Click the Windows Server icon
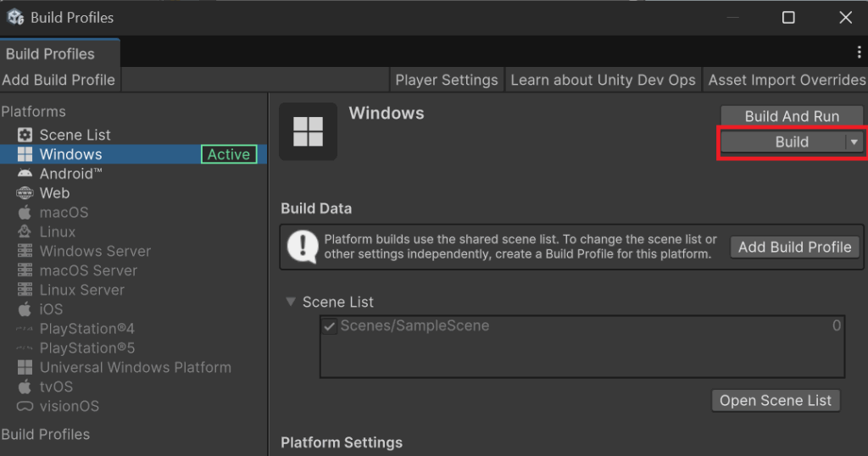The image size is (868, 456). 25,251
